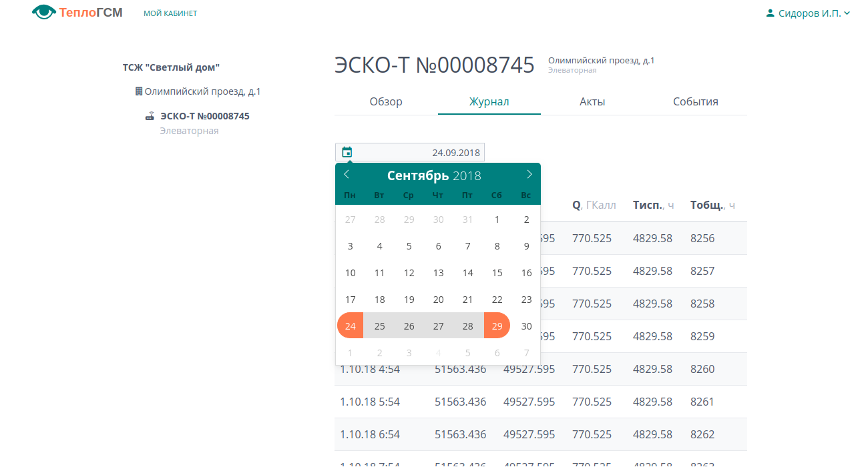Switch to the Обзор tab
The image size is (868, 467).
(386, 101)
